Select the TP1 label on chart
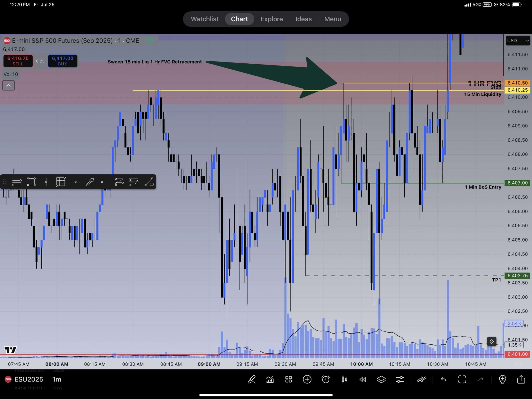 tap(496, 280)
